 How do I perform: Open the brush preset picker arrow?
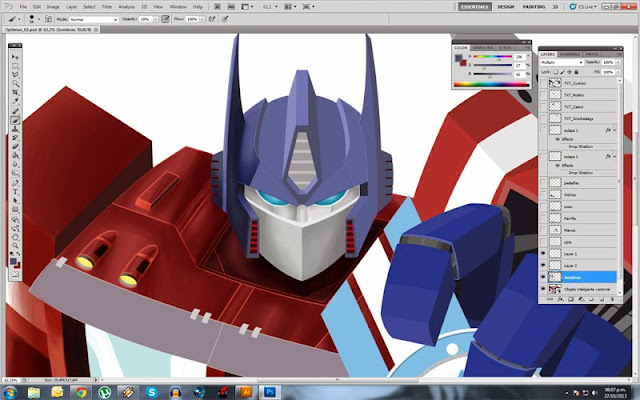(39, 19)
